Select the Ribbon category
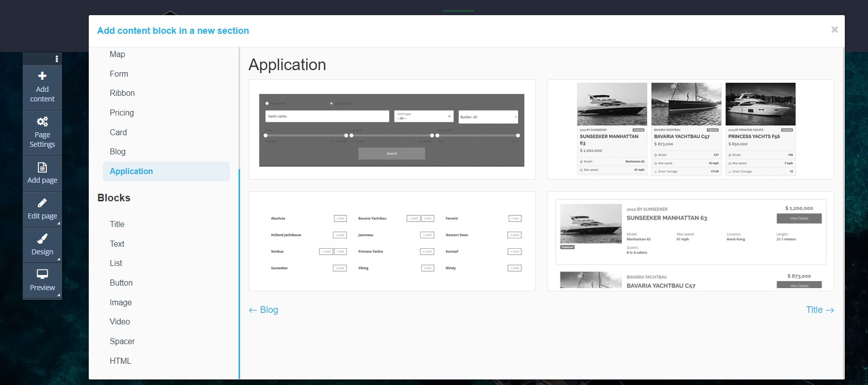Image resolution: width=868 pixels, height=385 pixels. click(x=122, y=93)
